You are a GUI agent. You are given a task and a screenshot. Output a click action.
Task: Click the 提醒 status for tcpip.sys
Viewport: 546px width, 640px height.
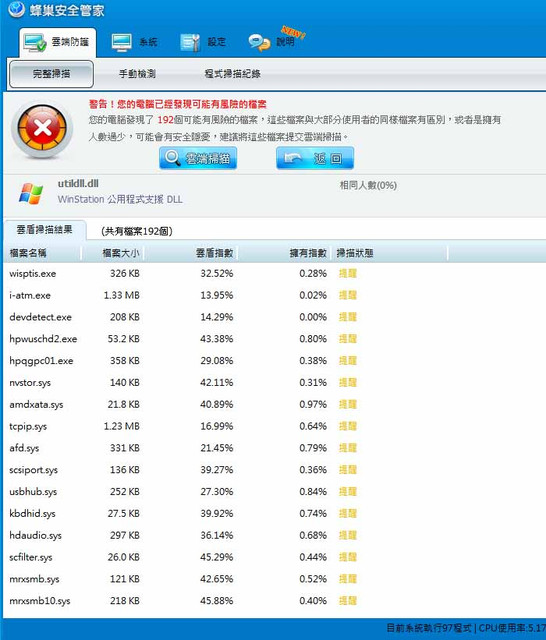pos(348,426)
